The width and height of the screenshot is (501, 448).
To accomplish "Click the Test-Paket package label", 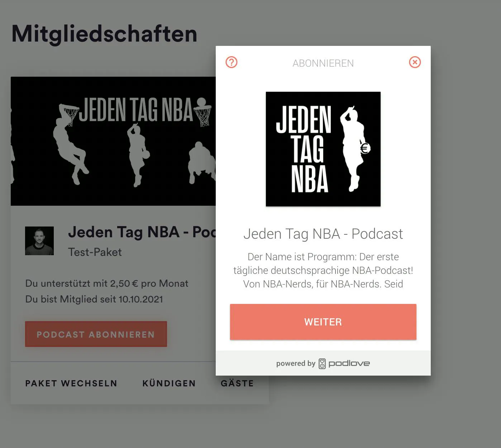I will tap(95, 252).
